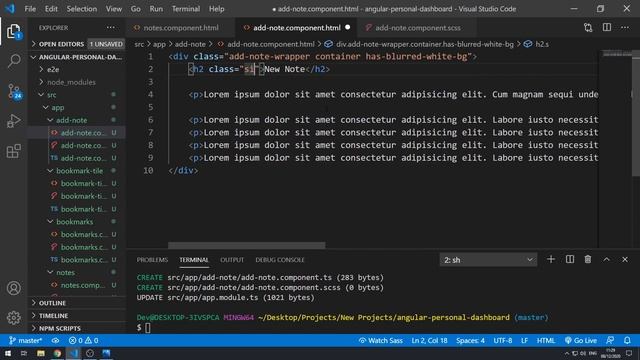Viewport: 640px width, 360px height.
Task: Click Ln 2, Col 18 position indicator
Action: click(429, 340)
